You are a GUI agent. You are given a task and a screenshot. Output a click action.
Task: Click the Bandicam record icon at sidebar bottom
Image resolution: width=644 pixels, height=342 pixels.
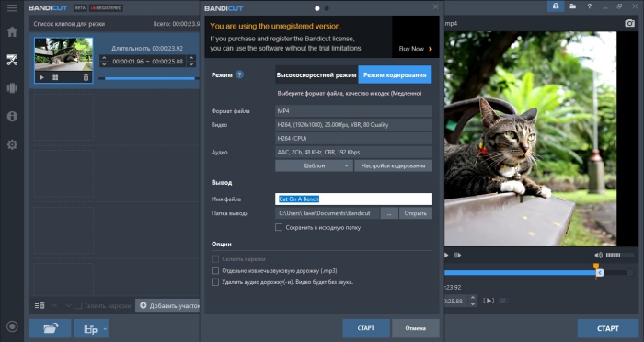coord(12,326)
